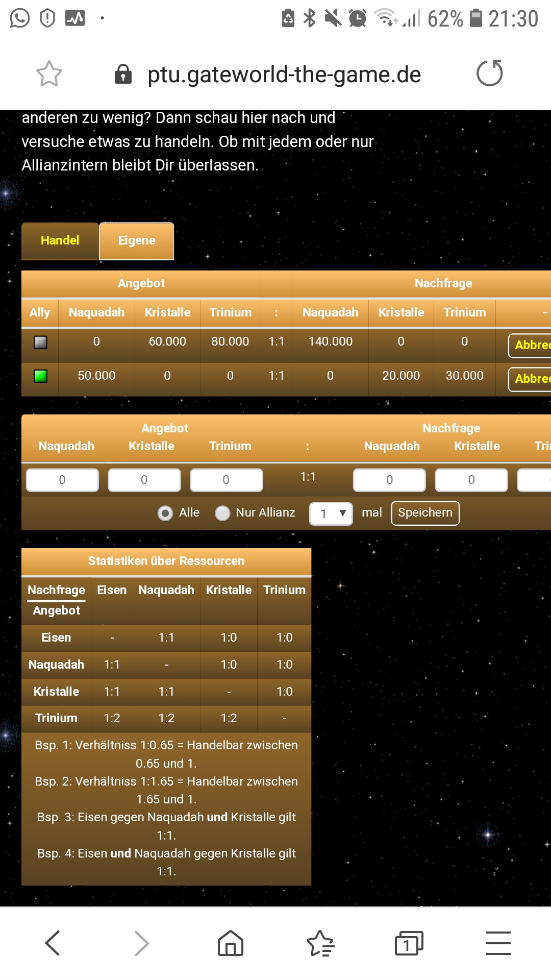The width and height of the screenshot is (551, 980).
Task: Open the bookmarks list icon
Action: [x=320, y=943]
